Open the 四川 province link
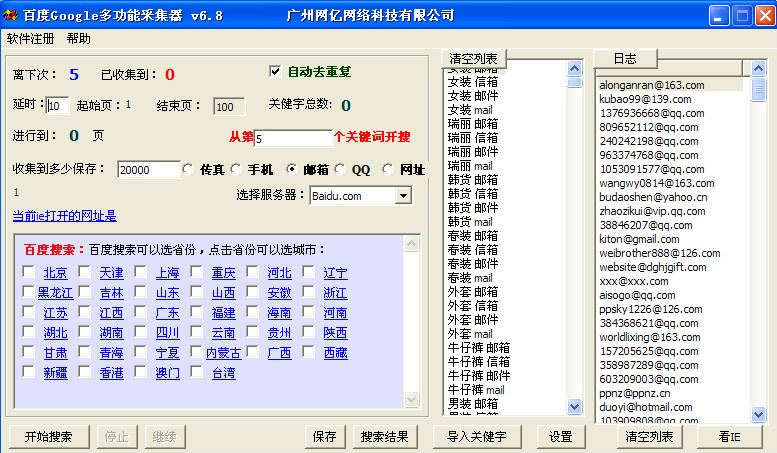This screenshot has width=777, height=453. click(x=167, y=333)
